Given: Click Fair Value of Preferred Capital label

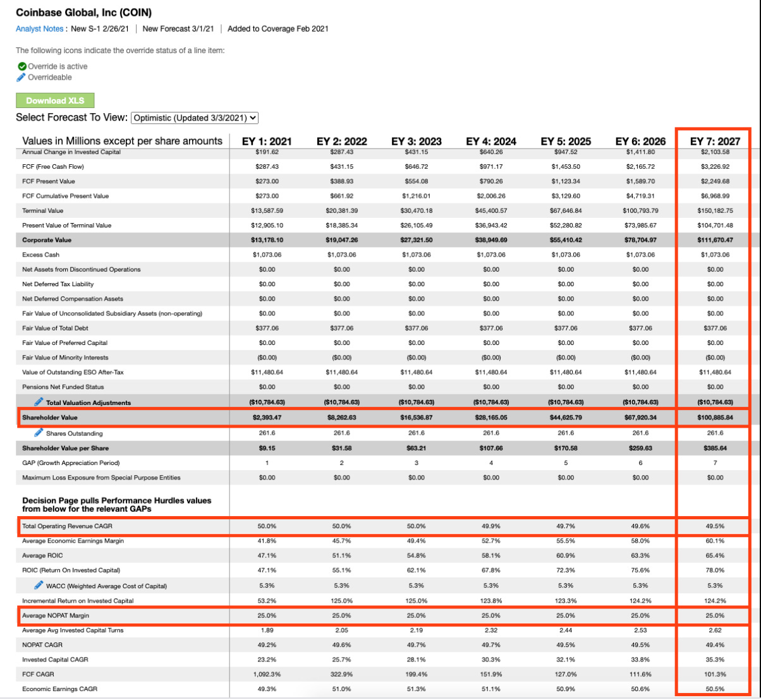Looking at the screenshot, I should [65, 342].
